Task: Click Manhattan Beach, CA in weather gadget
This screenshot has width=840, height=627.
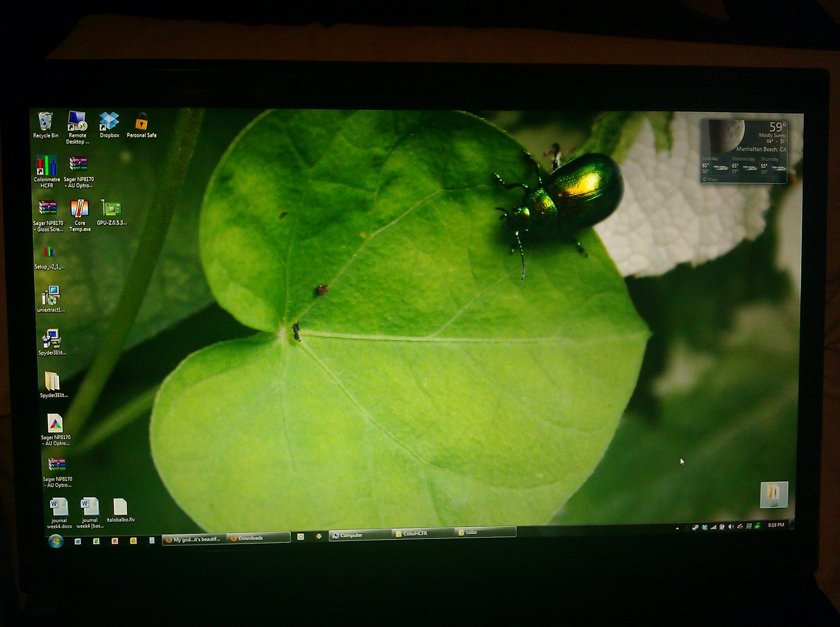Action: tap(760, 149)
